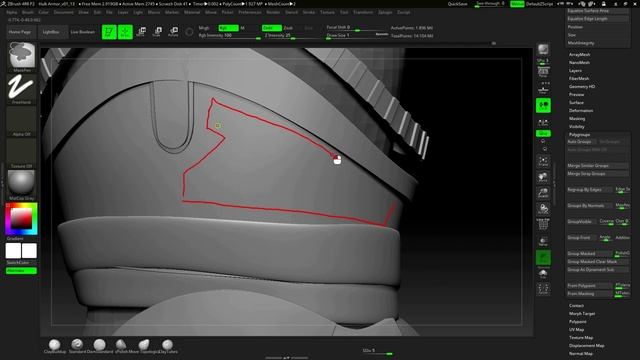Open the MaskPen brush thumbnail
Screen dimensions: 640x360
[22, 56]
